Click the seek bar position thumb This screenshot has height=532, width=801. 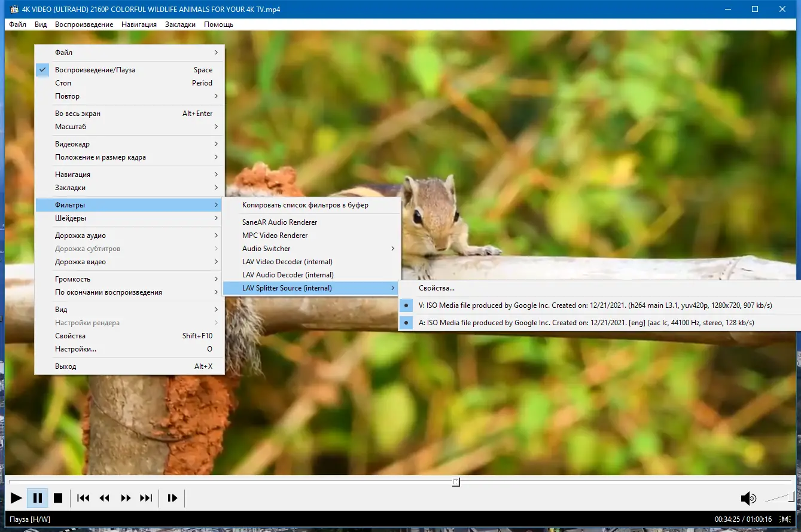click(x=456, y=482)
